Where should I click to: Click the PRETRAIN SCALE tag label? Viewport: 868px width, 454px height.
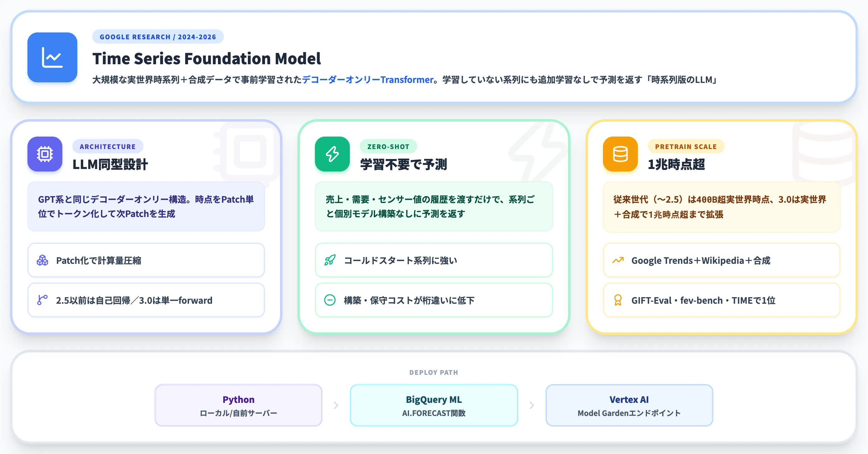[x=686, y=147]
